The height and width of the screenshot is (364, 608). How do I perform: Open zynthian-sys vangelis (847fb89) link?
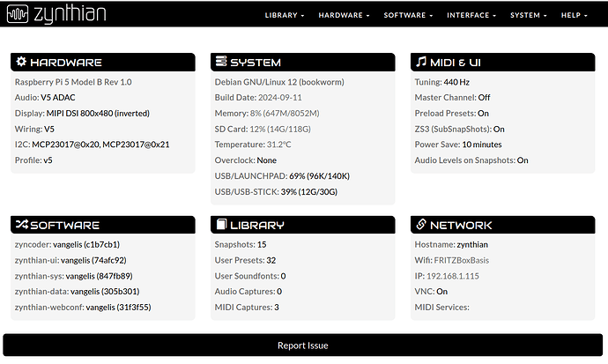tap(99, 276)
